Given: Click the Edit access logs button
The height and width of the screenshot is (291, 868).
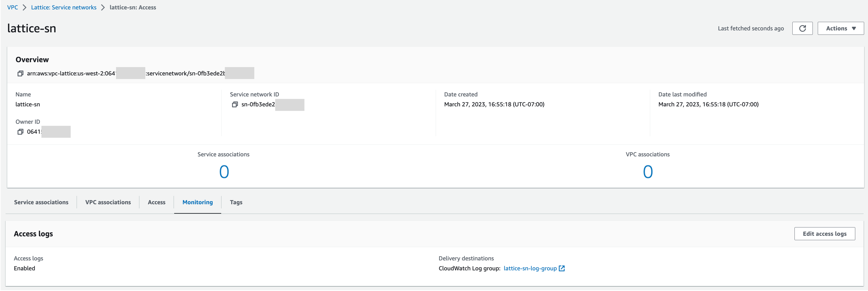Looking at the screenshot, I should [825, 233].
